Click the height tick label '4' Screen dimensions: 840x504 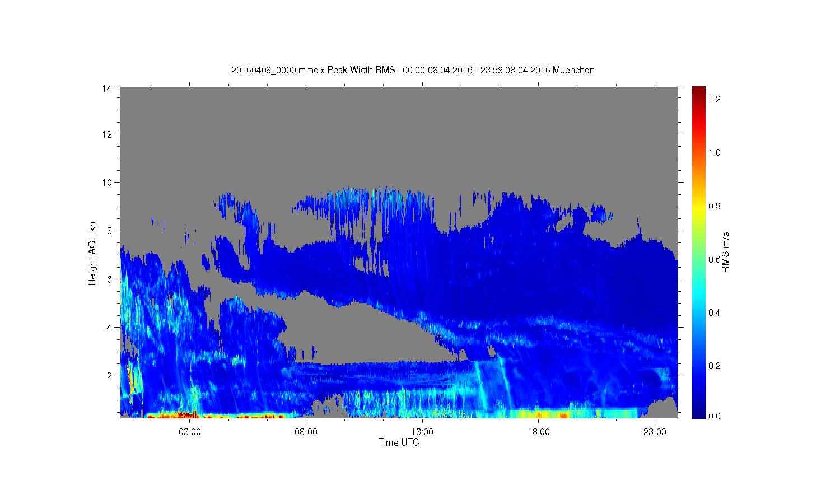[x=109, y=328]
